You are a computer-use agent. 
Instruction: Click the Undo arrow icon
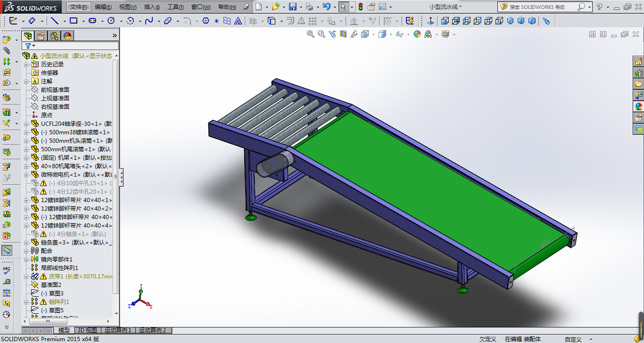(x=326, y=7)
